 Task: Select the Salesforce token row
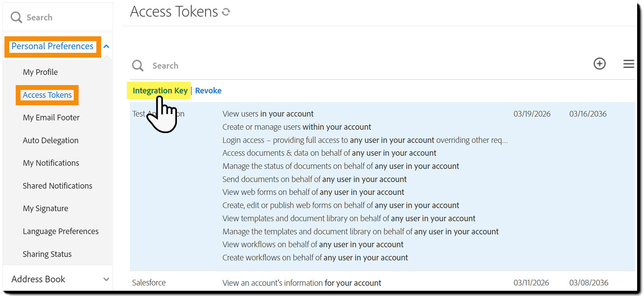coord(149,283)
